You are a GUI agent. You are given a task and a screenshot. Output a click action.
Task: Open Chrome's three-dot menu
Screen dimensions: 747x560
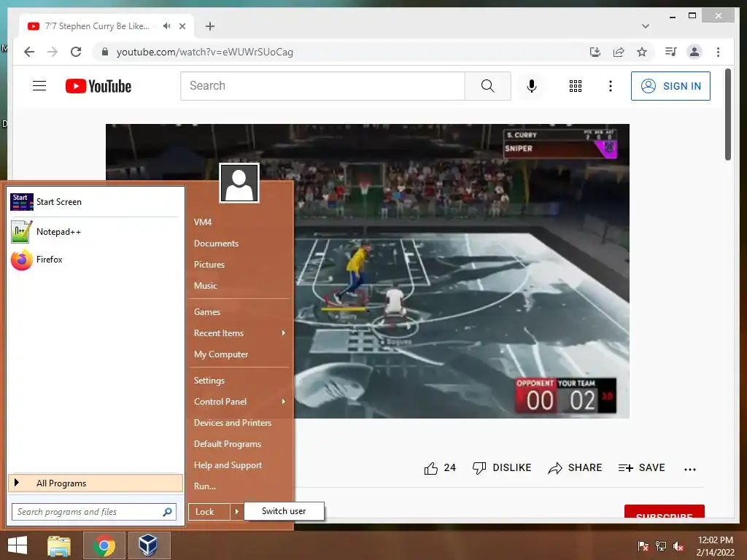coord(718,52)
